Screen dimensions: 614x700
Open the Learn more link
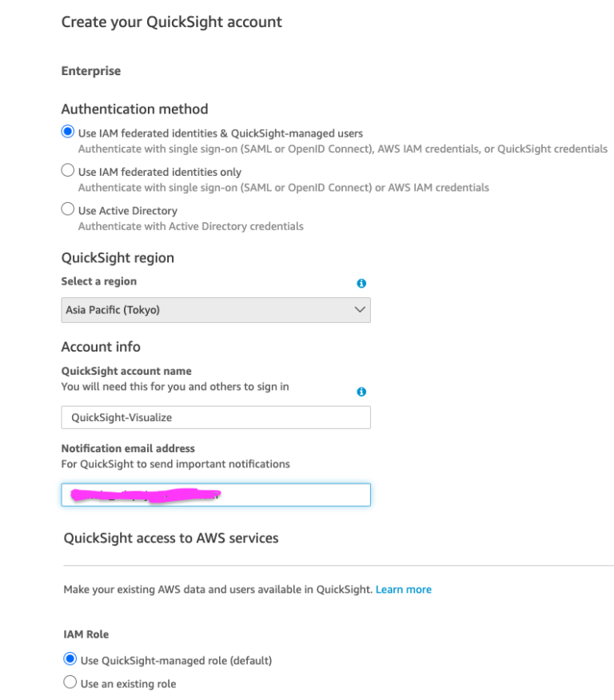pos(404,589)
